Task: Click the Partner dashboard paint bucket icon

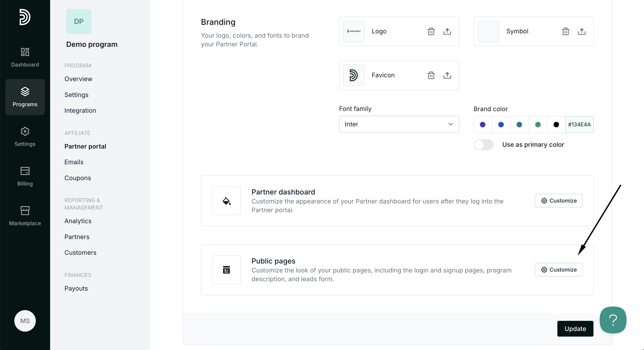Action: point(226,201)
